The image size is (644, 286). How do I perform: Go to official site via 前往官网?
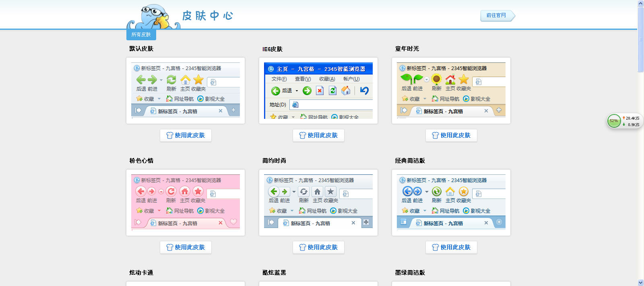click(x=497, y=16)
